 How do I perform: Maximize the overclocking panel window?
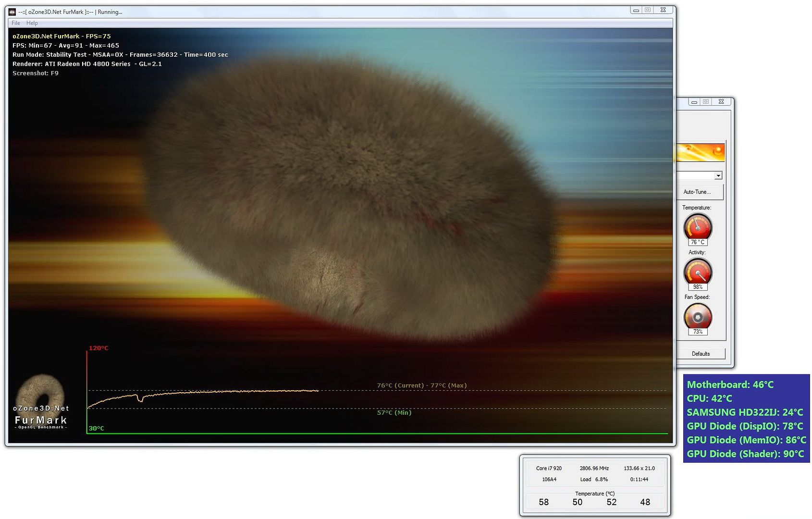click(706, 101)
